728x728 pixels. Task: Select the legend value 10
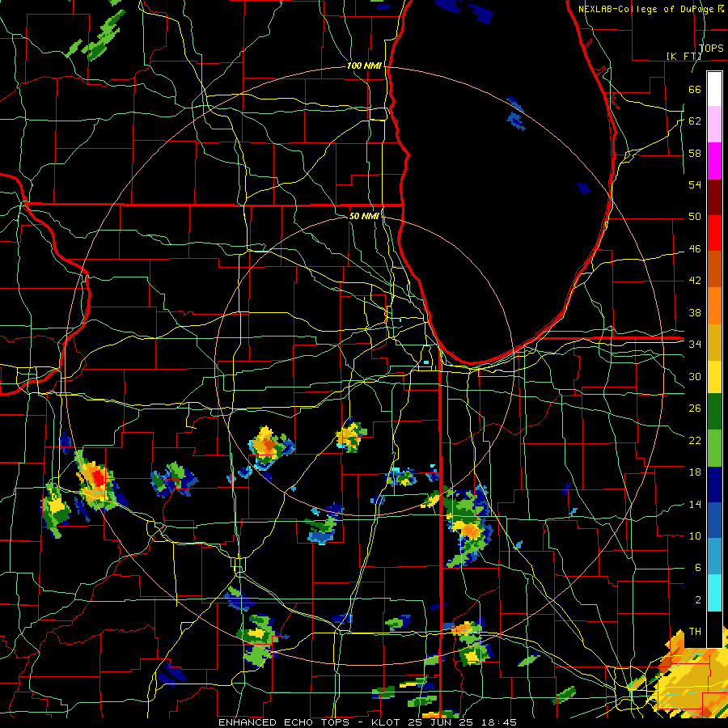(695, 536)
